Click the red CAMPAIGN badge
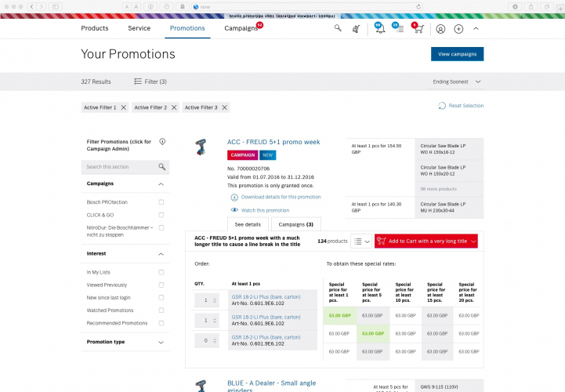Screen dimensions: 565x392 pos(242,155)
